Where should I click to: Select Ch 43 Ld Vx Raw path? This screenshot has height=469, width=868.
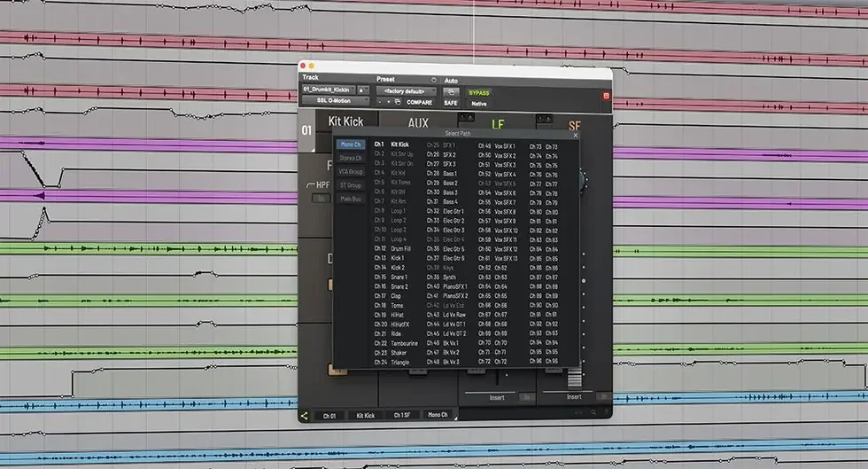tap(446, 315)
